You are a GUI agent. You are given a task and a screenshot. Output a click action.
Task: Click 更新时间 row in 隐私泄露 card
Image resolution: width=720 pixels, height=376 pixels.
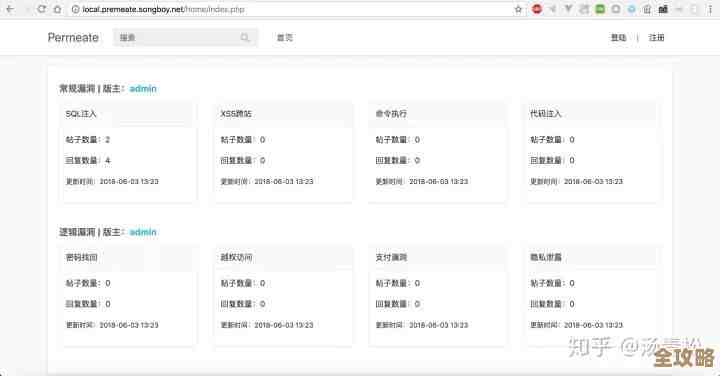coord(577,325)
